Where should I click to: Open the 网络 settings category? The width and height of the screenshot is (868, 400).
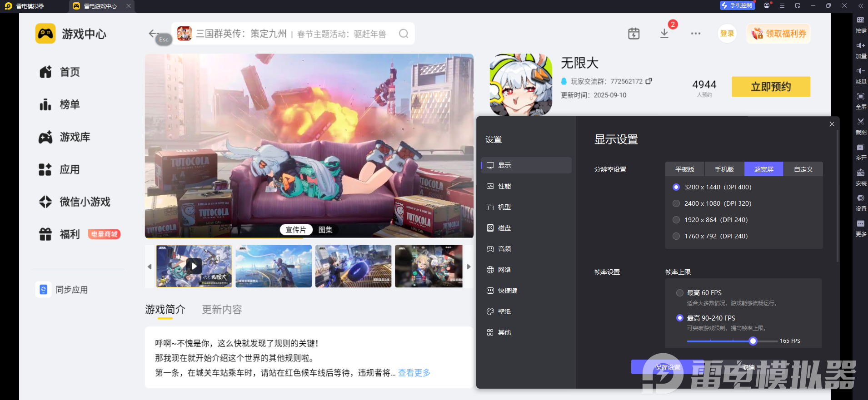pyautogui.click(x=526, y=270)
